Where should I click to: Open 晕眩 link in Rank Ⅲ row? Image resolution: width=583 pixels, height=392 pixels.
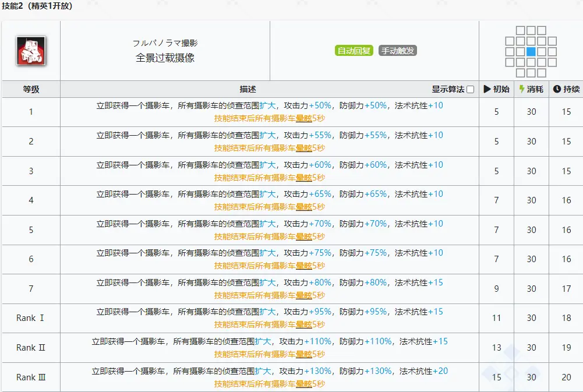coord(304,384)
